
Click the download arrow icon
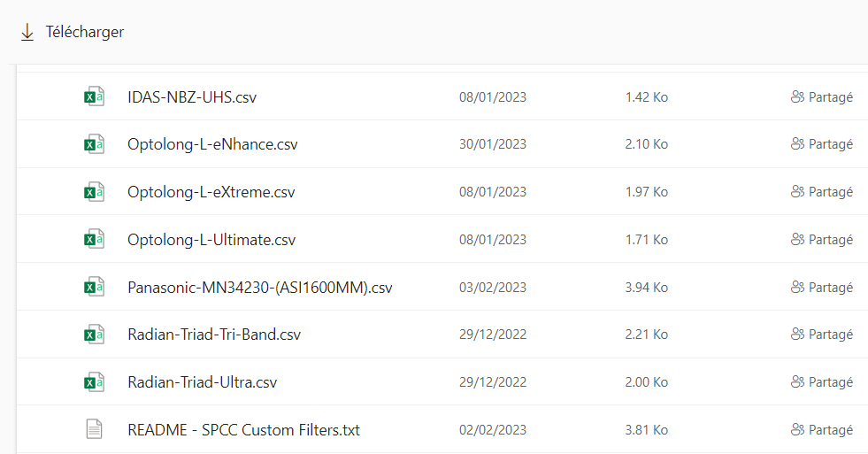point(27,33)
